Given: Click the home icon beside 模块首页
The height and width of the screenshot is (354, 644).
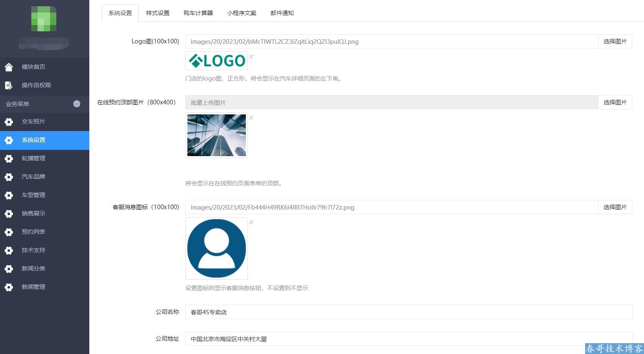Looking at the screenshot, I should coord(9,67).
